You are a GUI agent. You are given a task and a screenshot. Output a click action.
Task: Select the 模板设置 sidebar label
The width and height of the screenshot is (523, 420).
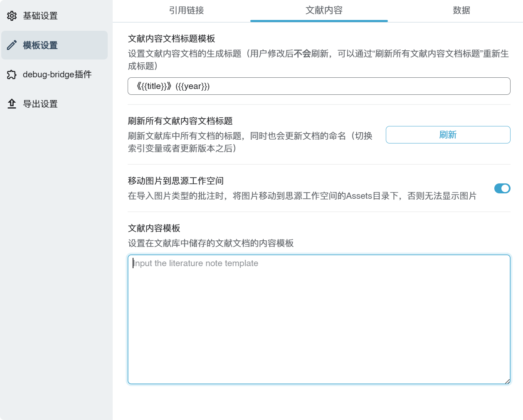tap(40, 45)
